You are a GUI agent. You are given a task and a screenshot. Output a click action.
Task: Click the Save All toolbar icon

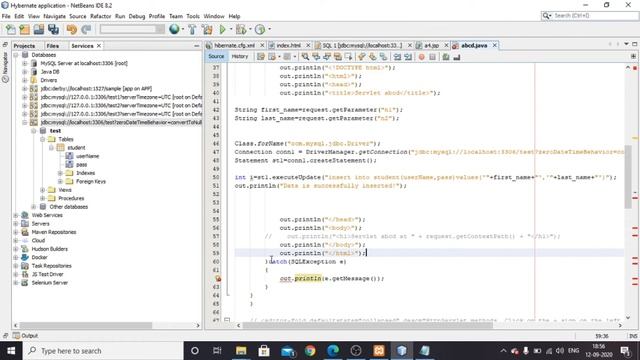point(53,29)
